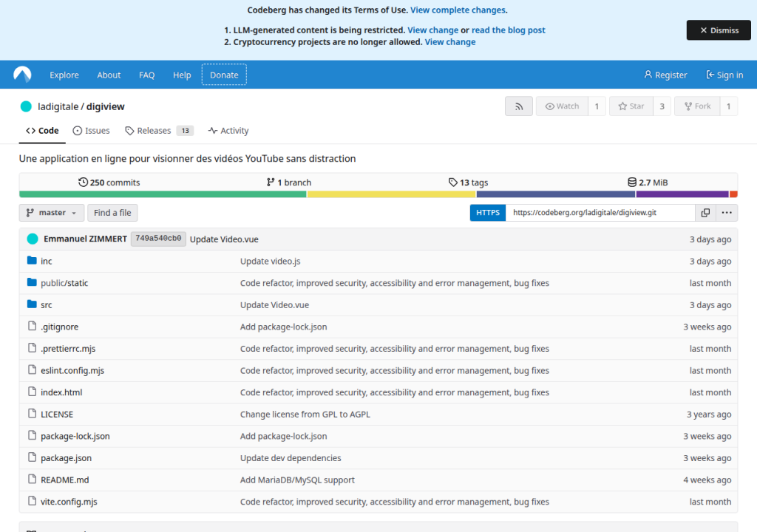Click the green segment of language bar
757x532 pixels.
[163, 194]
